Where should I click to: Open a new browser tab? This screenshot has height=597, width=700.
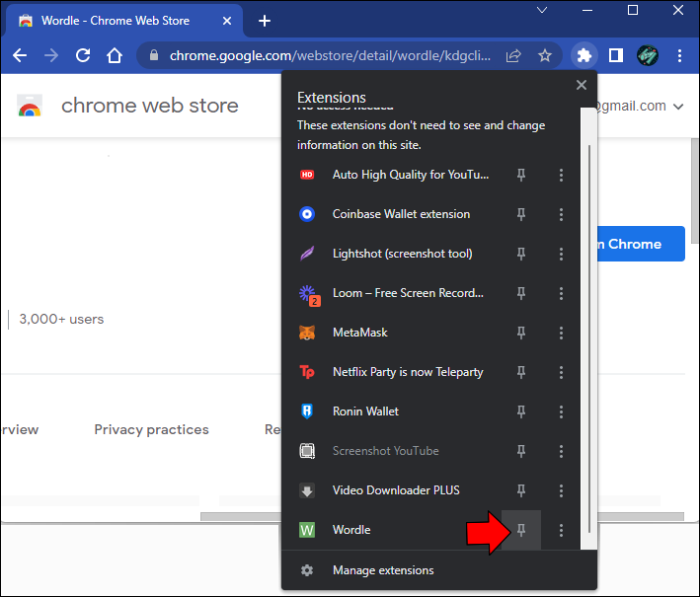[264, 20]
